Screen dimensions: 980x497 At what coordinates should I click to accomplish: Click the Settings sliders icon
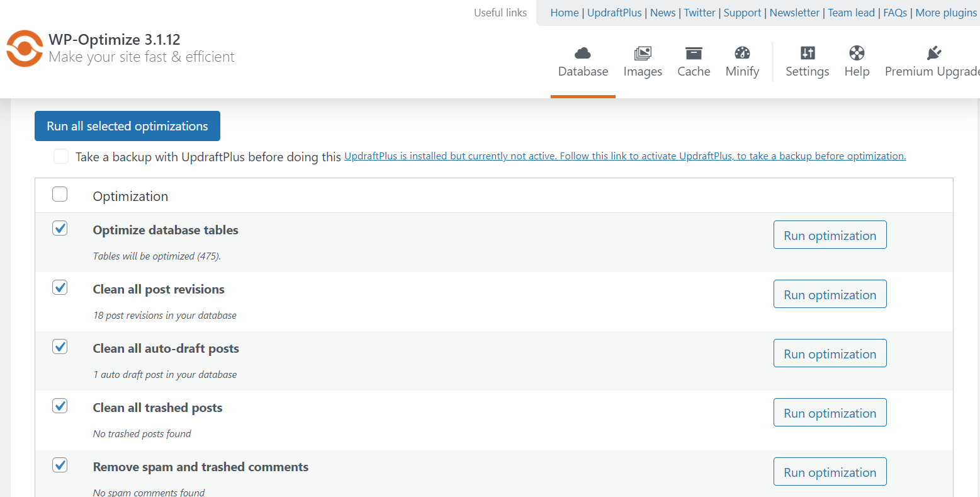click(808, 53)
